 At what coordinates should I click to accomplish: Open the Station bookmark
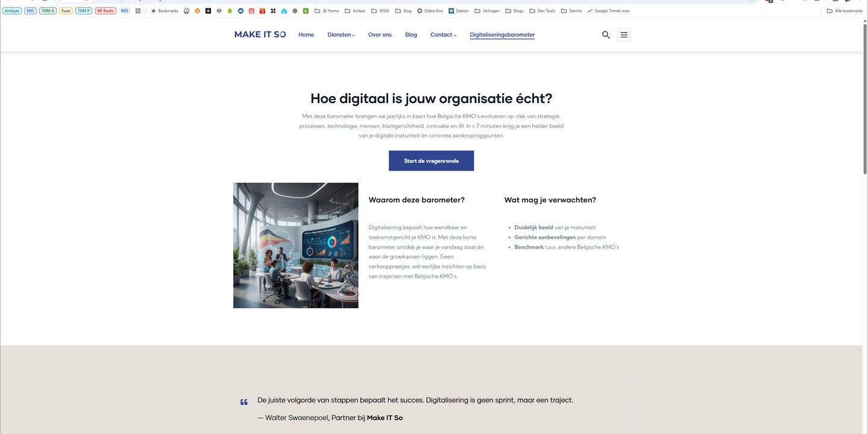pos(459,11)
